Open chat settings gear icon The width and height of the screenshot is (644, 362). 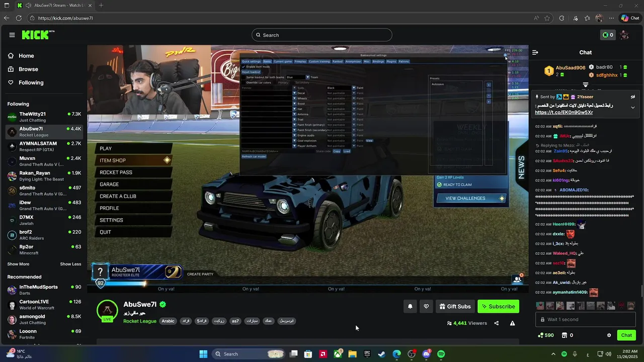tap(609, 335)
